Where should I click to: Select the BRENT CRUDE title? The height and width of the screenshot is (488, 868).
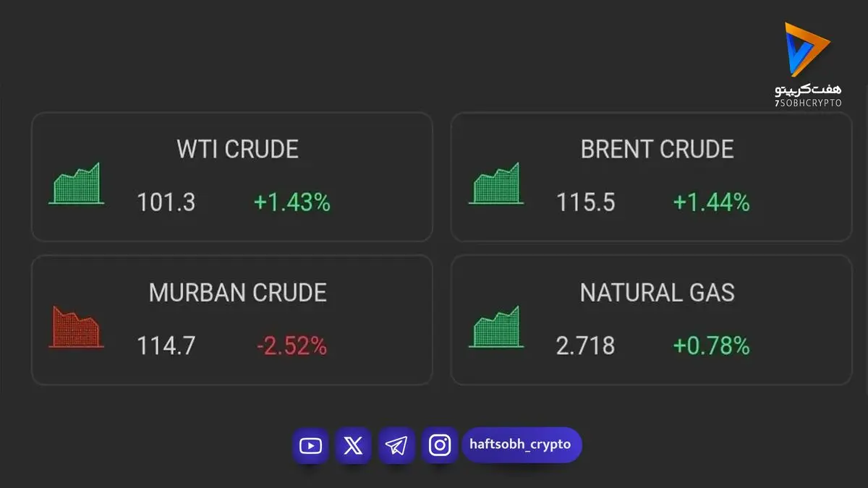coord(657,149)
